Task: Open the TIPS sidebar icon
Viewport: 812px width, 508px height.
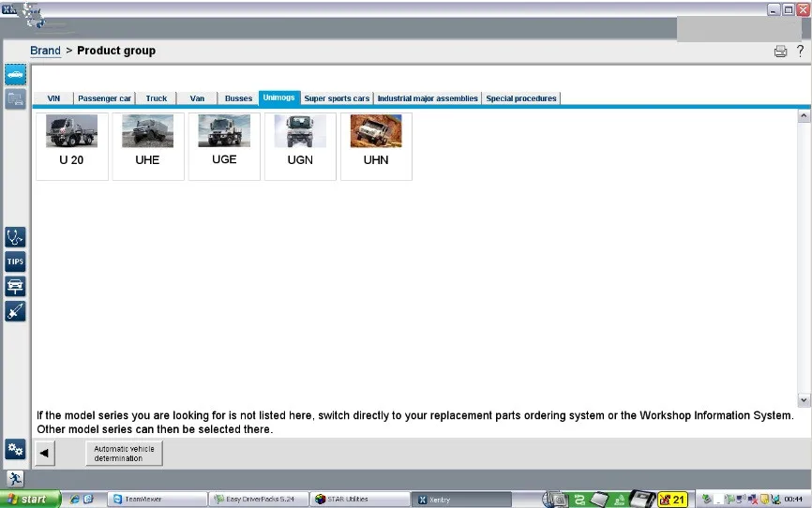Action: tap(16, 261)
